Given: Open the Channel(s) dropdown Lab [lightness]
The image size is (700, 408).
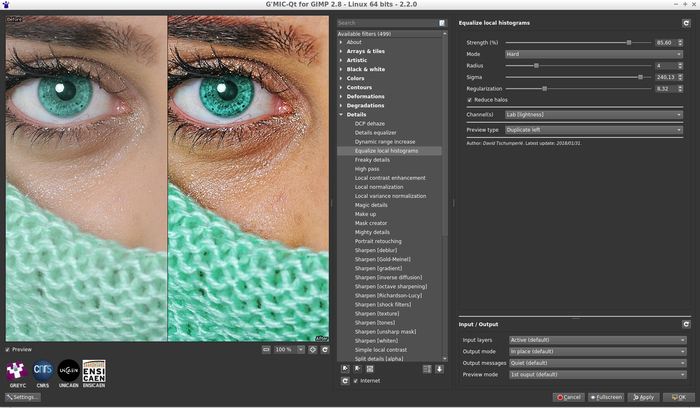Looking at the screenshot, I should click(594, 115).
